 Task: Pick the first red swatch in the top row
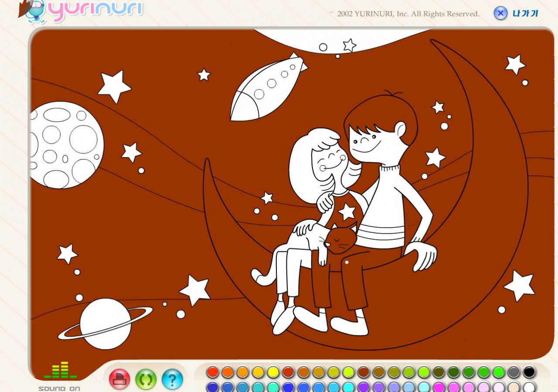[212, 372]
